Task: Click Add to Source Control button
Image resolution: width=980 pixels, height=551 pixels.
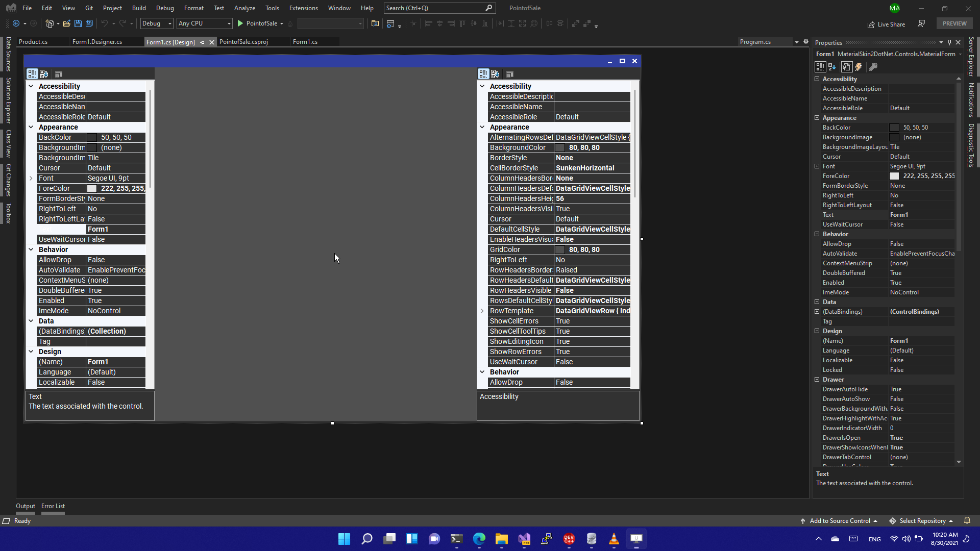Action: click(x=839, y=521)
